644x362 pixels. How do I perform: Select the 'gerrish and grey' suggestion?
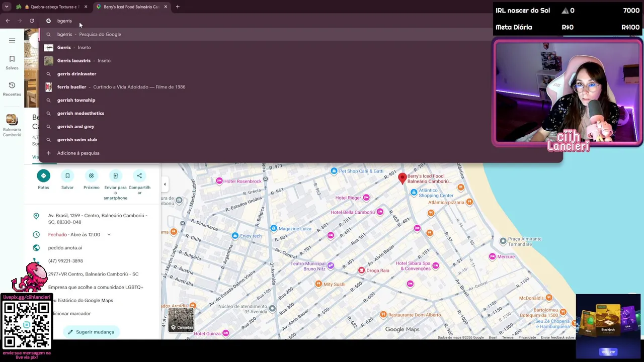click(x=300, y=126)
